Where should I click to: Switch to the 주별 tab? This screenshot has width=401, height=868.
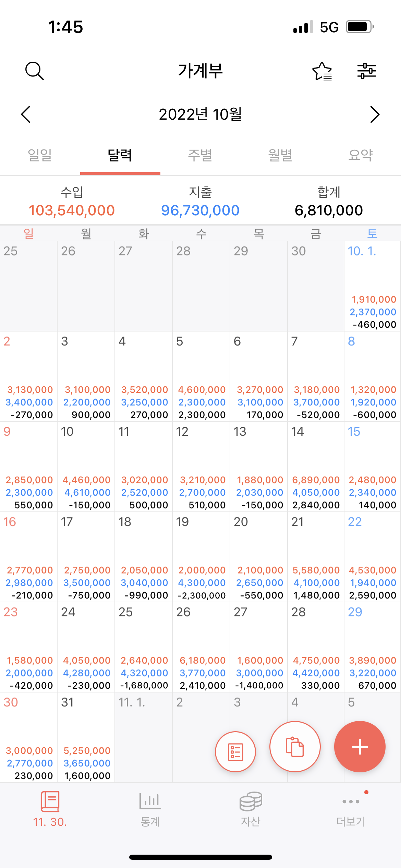tap(200, 155)
